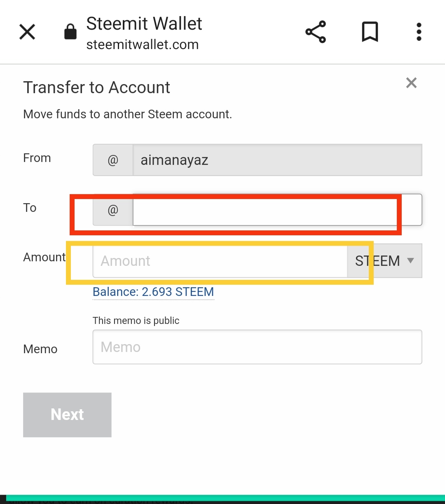This screenshot has width=445, height=504.
Task: Select the From field showing aimanayaz
Action: 277,160
